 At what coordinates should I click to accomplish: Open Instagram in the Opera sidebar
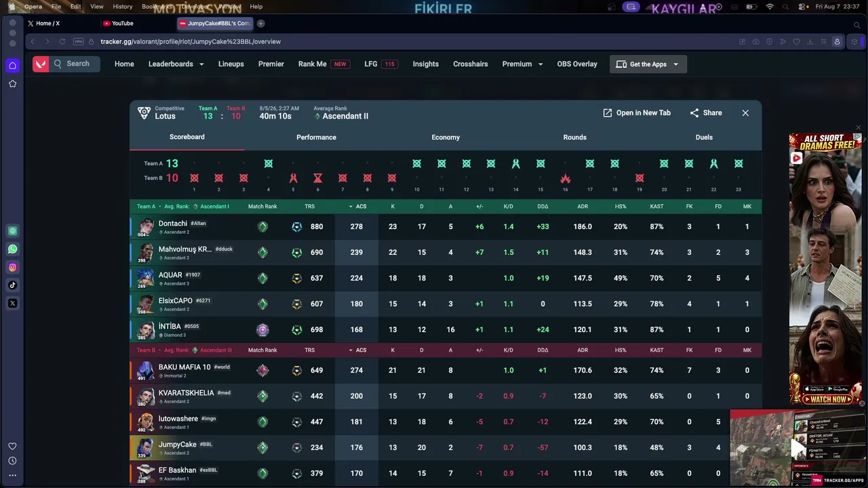click(12, 267)
